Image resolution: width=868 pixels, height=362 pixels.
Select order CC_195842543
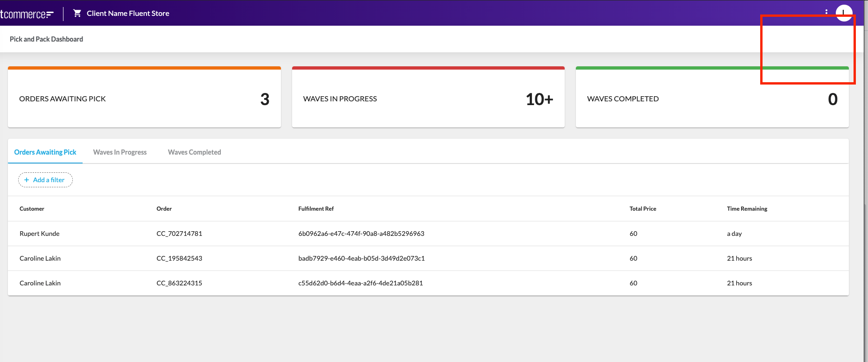[x=179, y=258]
